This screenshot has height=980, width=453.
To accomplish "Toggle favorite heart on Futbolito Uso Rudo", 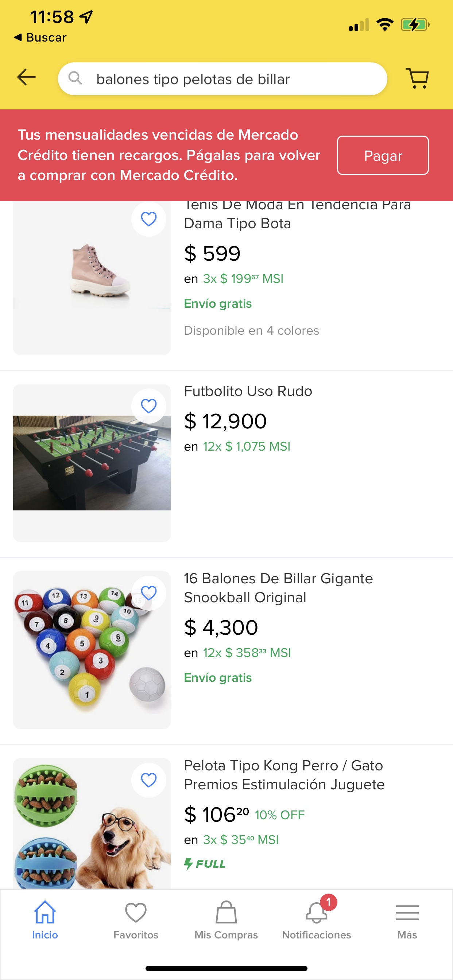I will (x=148, y=406).
